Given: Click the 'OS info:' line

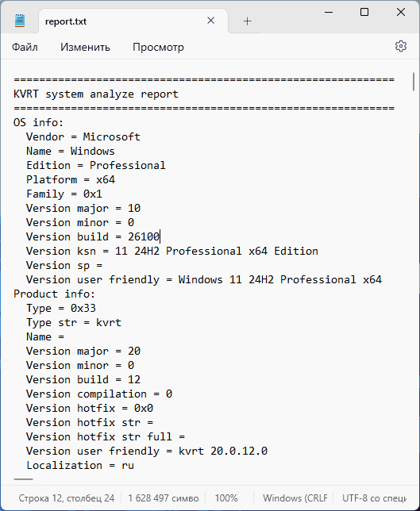Looking at the screenshot, I should [38, 122].
